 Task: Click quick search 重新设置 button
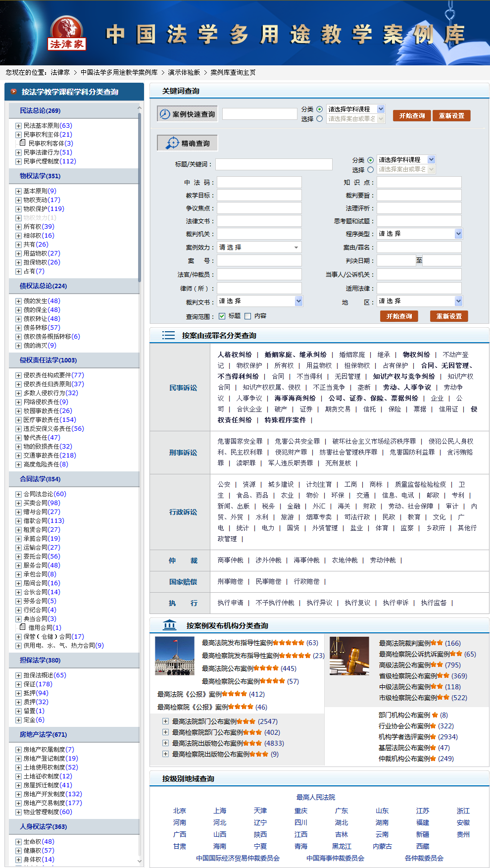click(451, 116)
